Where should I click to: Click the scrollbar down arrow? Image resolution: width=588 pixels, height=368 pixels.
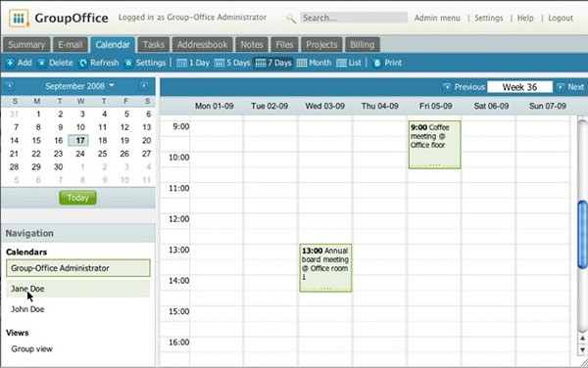(582, 350)
